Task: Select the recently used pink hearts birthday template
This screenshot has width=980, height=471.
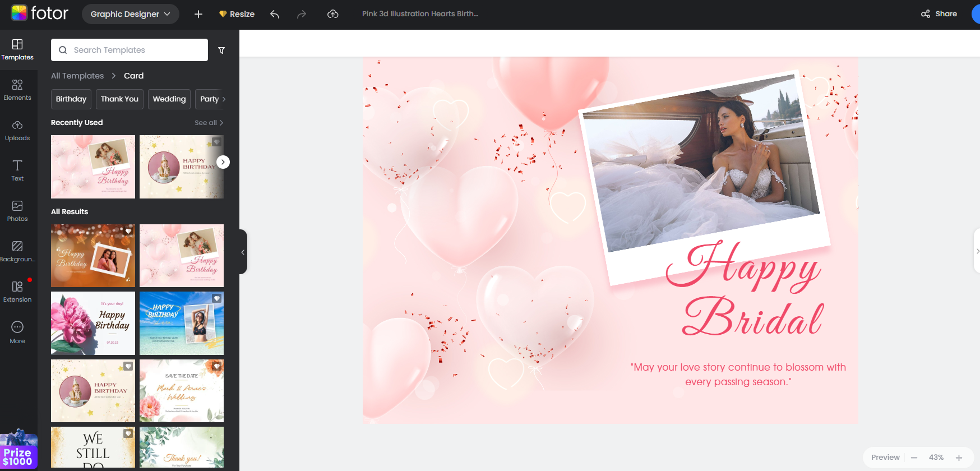Action: point(93,167)
